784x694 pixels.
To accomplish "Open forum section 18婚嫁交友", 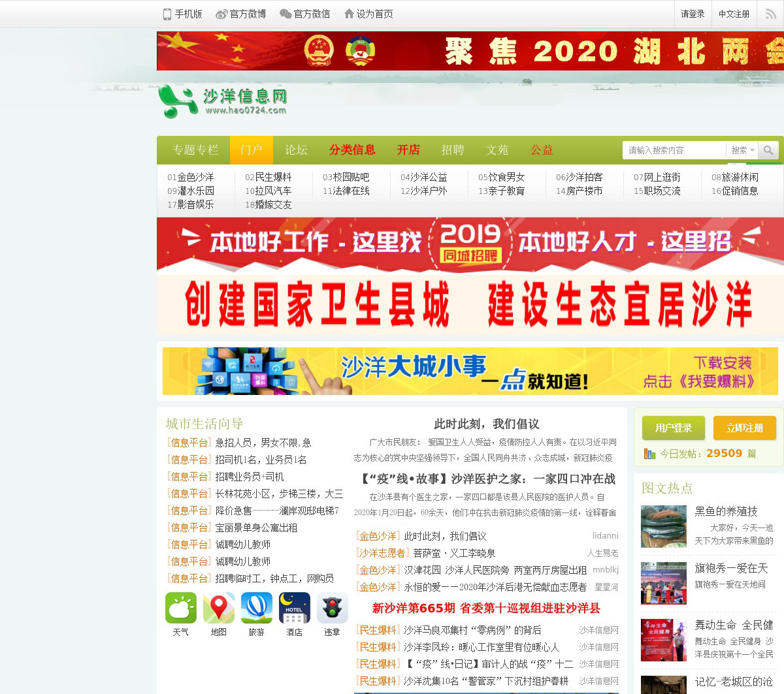I will click(x=268, y=204).
